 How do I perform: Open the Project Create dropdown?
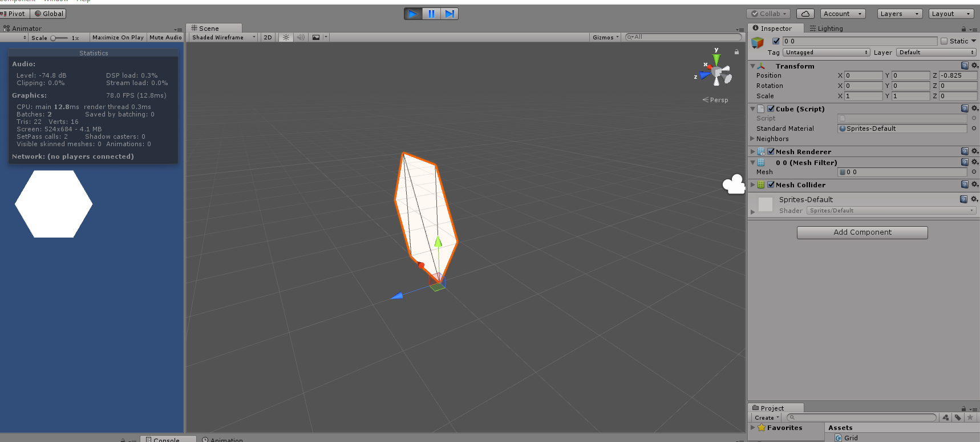pos(766,418)
